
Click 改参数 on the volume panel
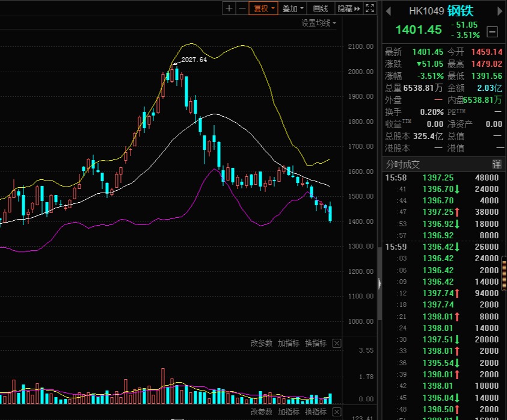[x=261, y=344]
